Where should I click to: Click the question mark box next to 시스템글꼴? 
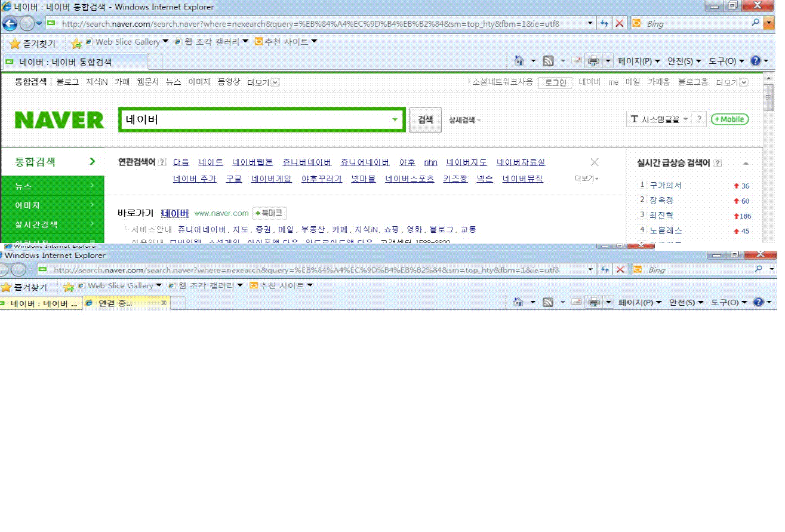pyautogui.click(x=700, y=119)
